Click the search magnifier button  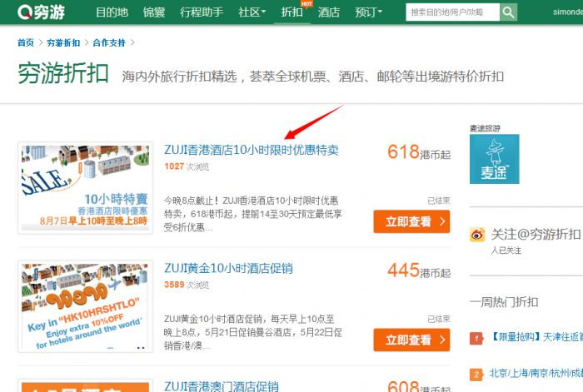[x=508, y=12]
